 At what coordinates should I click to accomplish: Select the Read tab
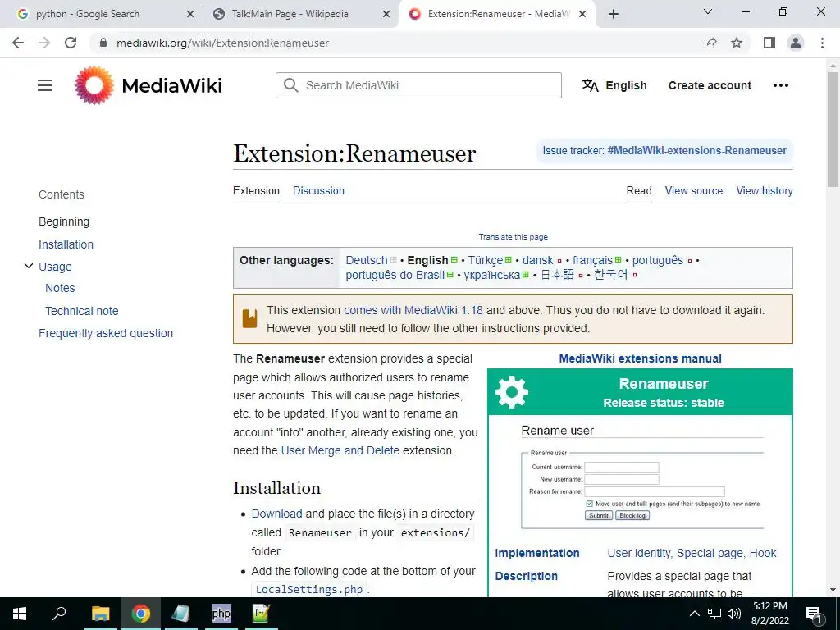coord(639,190)
